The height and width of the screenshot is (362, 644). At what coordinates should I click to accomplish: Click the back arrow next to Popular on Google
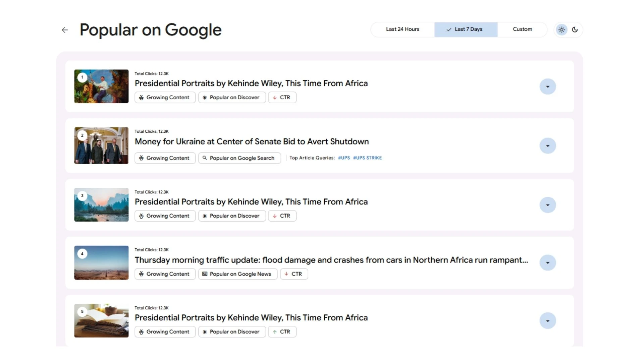[x=64, y=30]
